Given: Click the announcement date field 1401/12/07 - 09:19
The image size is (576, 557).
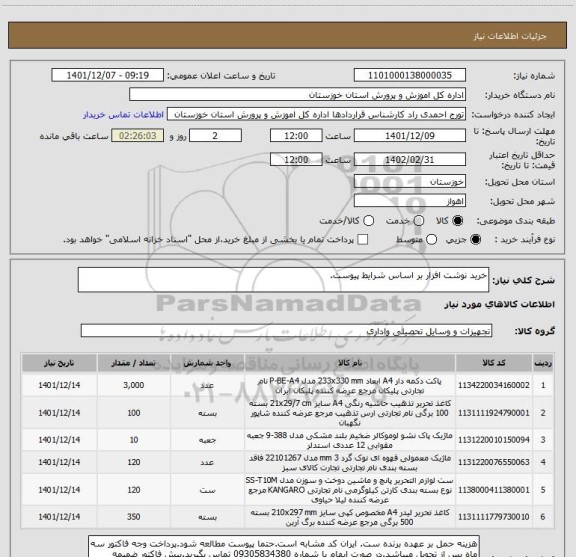Looking at the screenshot, I should coord(108,75).
